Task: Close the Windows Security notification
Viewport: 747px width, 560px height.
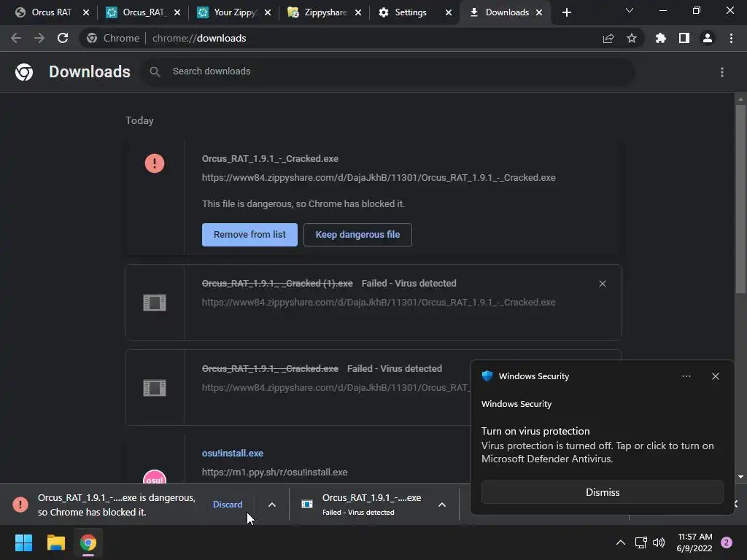Action: [x=716, y=376]
